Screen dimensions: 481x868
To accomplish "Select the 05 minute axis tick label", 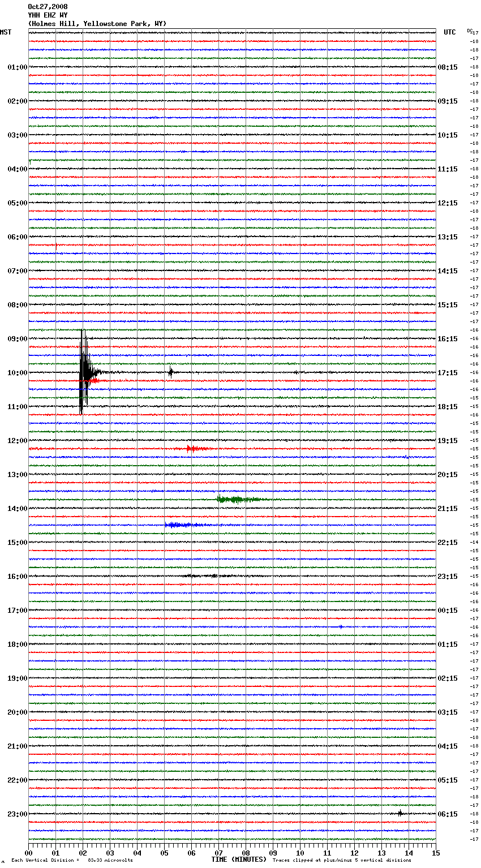I will click(x=164, y=853).
